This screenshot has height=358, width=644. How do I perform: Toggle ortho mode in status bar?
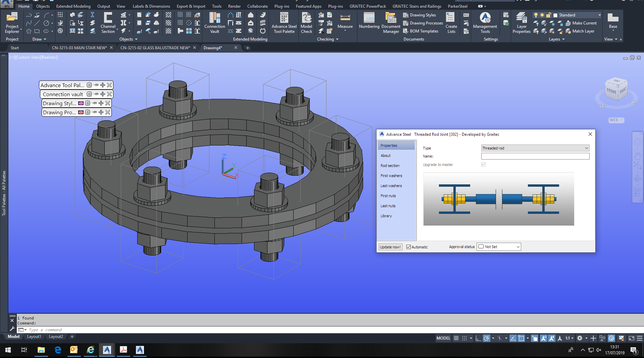[x=478, y=338]
